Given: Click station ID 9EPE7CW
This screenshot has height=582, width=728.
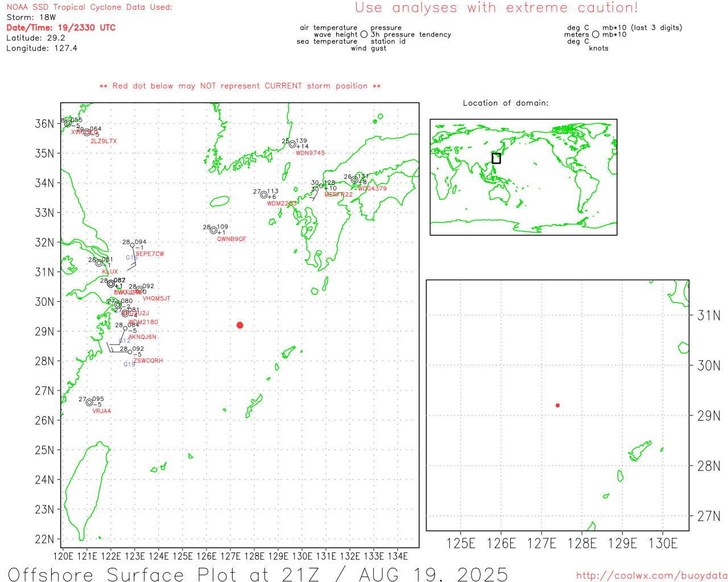Looking at the screenshot, I should tap(150, 254).
